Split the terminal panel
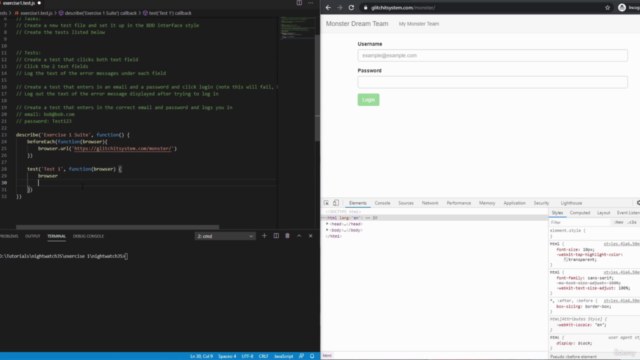Screen dimensions: 640x360 (276, 236)
